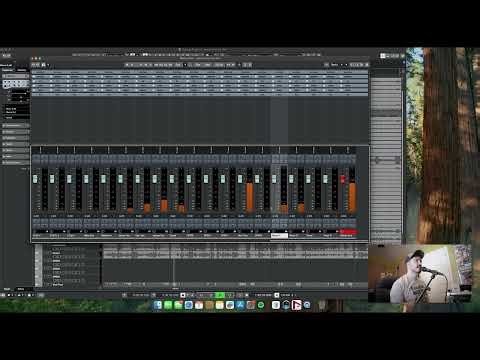480x360 pixels.
Task: Open the window layout button at top right
Action: pos(383,56)
